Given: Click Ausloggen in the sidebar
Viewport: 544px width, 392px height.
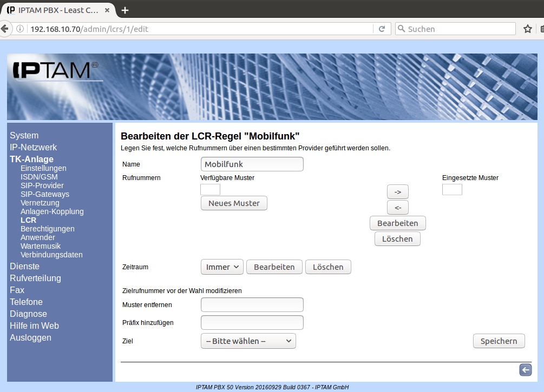Looking at the screenshot, I should coord(30,338).
